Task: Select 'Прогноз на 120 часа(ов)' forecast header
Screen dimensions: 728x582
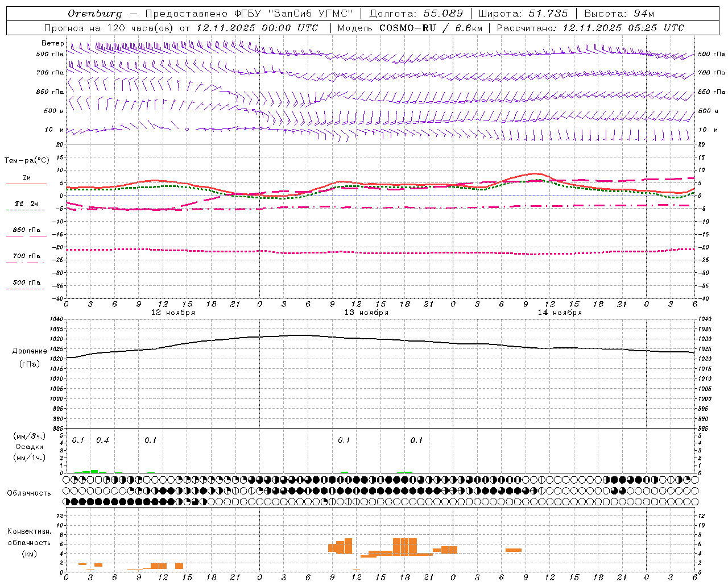Action: click(109, 28)
